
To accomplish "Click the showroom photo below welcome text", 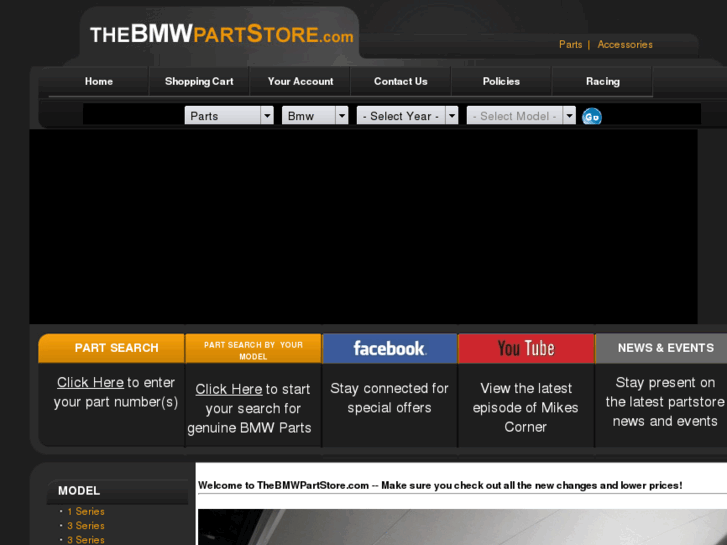I will click(462, 527).
